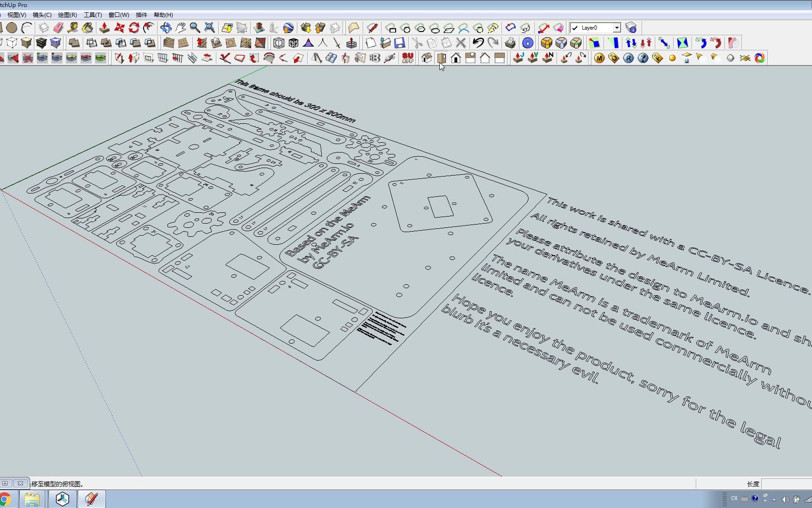Open Model Info blue icon
Screen dimensions: 812x508
tap(528, 43)
